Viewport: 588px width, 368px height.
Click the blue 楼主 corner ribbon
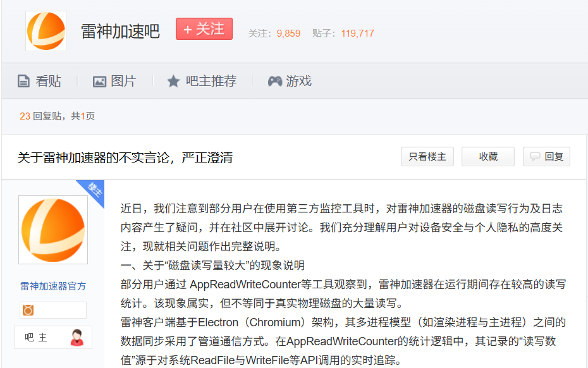93,191
